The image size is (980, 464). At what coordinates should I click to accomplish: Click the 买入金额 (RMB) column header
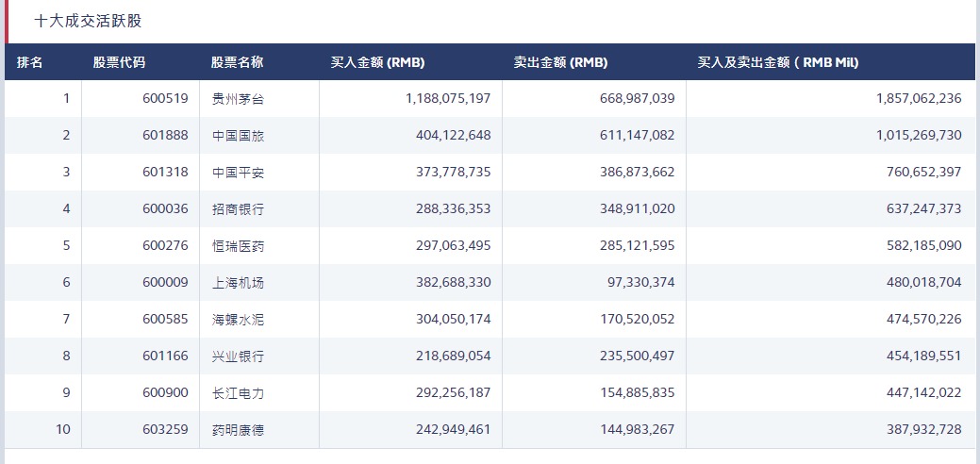pos(377,62)
